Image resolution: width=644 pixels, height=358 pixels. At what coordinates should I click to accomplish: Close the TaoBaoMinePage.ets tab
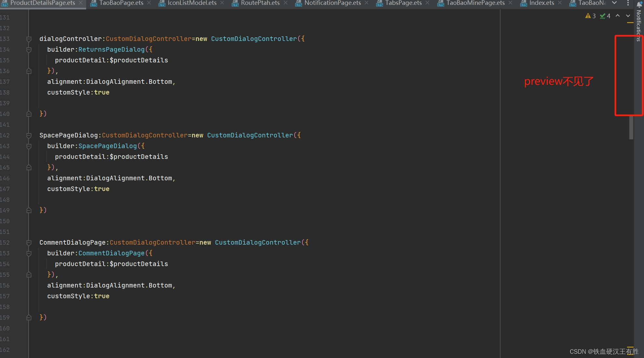coord(510,3)
